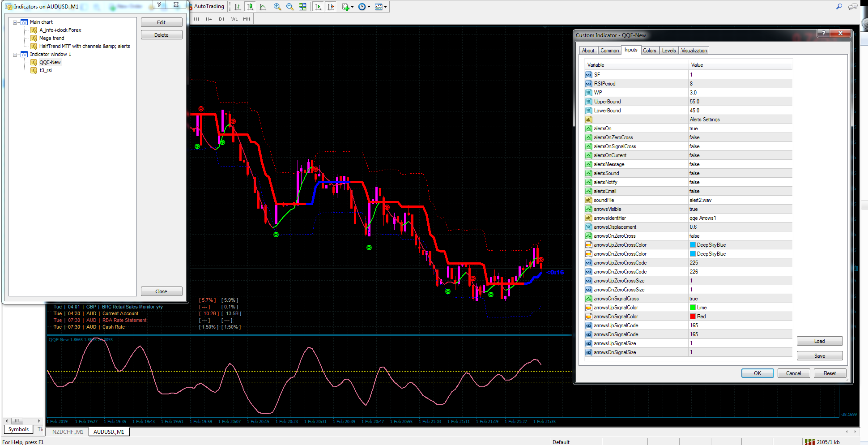Select the candlestick chart icon
Viewport: 868px width, 445px height.
click(250, 7)
